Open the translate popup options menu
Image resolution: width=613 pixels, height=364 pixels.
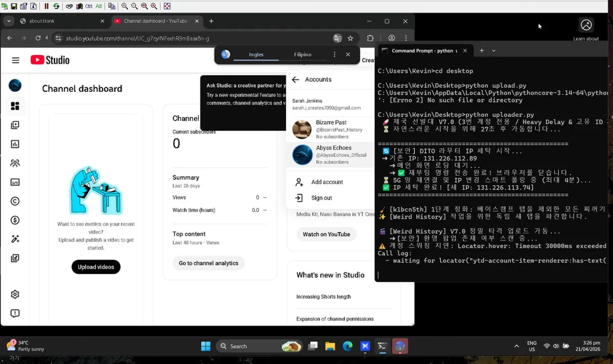point(335,54)
